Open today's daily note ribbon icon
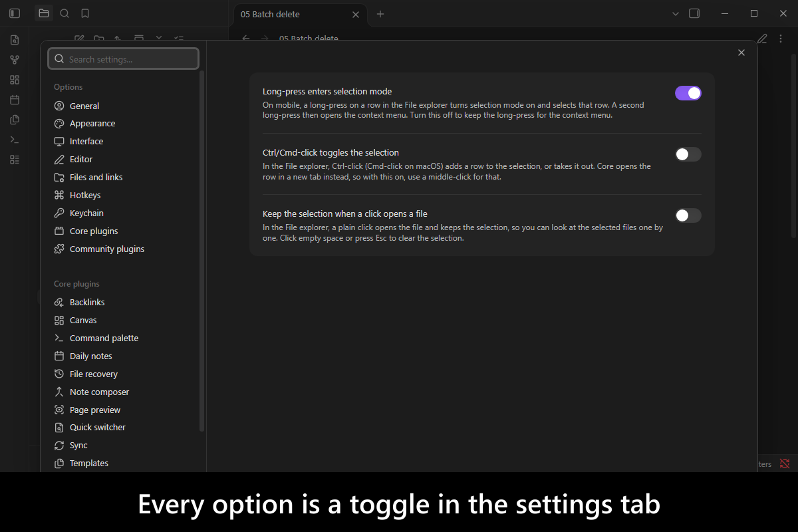798x532 pixels. coord(15,100)
